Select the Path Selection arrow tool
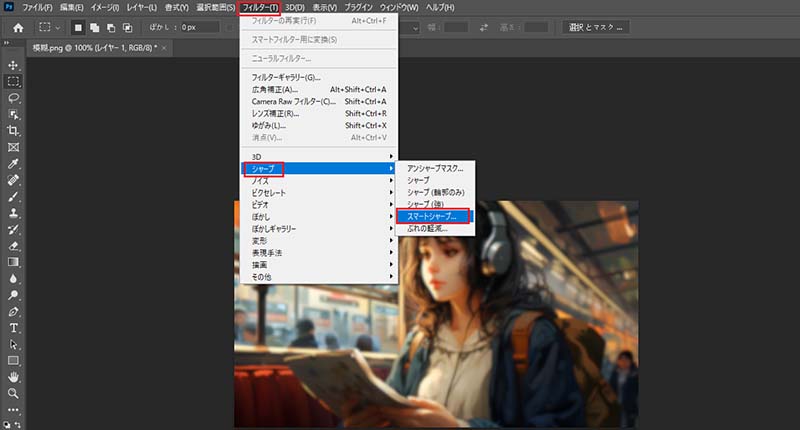Viewport: 800px width, 430px height. tap(13, 344)
